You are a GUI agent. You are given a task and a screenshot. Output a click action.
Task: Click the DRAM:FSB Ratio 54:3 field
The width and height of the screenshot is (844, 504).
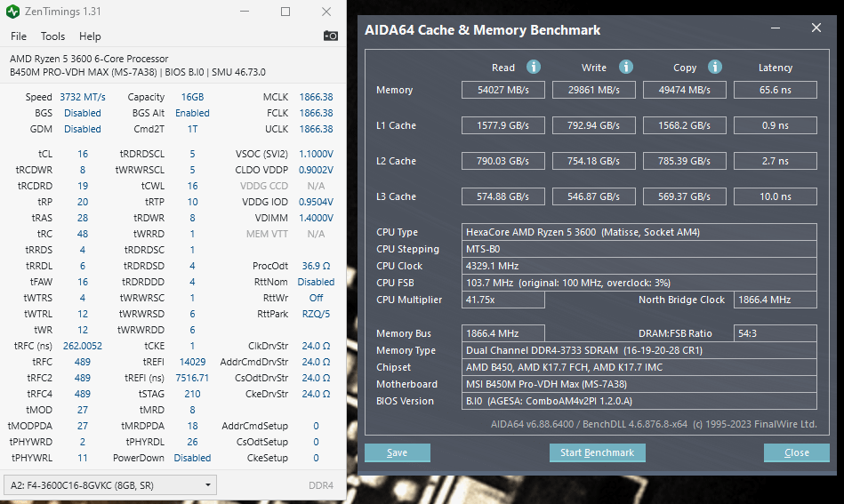(776, 333)
